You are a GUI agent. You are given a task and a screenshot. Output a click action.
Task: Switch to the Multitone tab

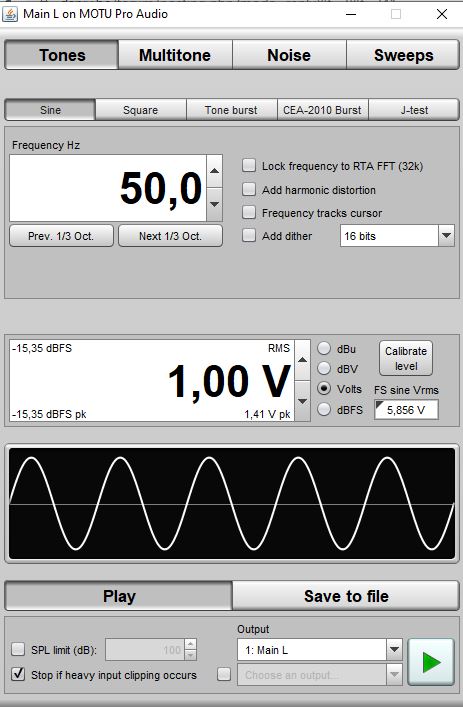pos(175,55)
